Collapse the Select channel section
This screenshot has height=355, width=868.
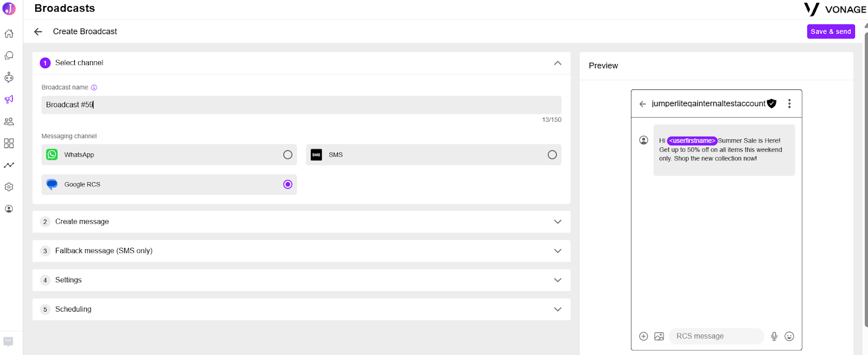coord(558,63)
